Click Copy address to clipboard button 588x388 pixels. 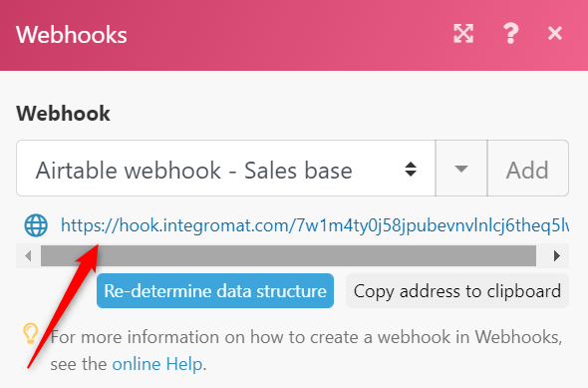[457, 291]
